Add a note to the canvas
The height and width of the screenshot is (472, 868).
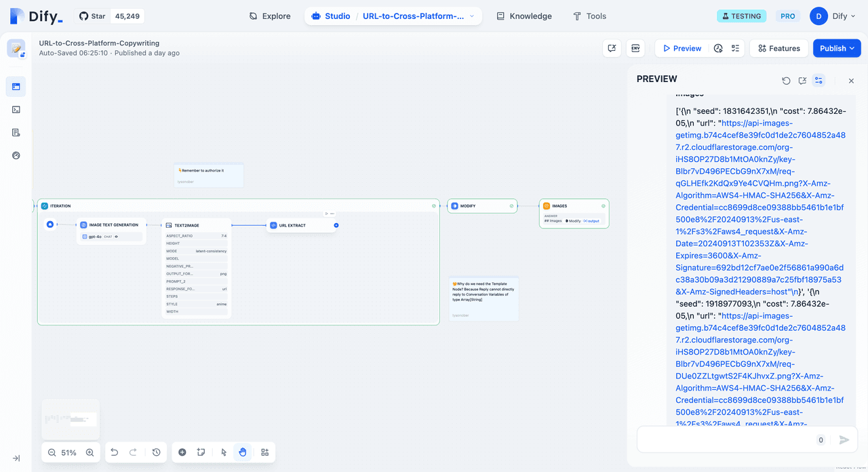[x=201, y=452]
